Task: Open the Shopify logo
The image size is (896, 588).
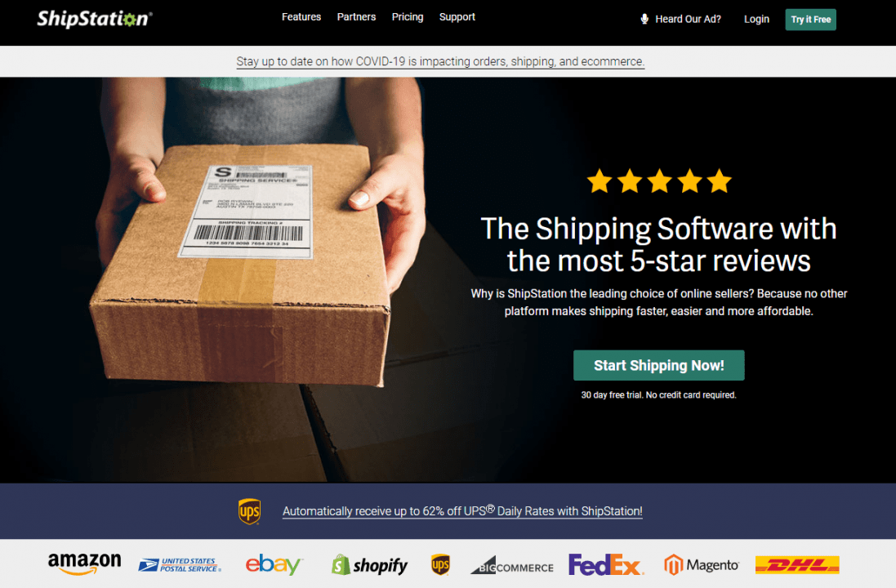Action: tap(370, 565)
